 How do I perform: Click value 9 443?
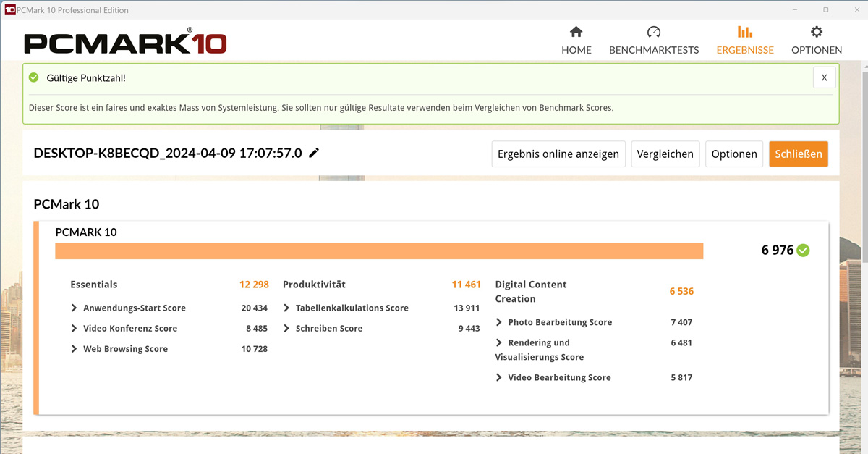[469, 328]
